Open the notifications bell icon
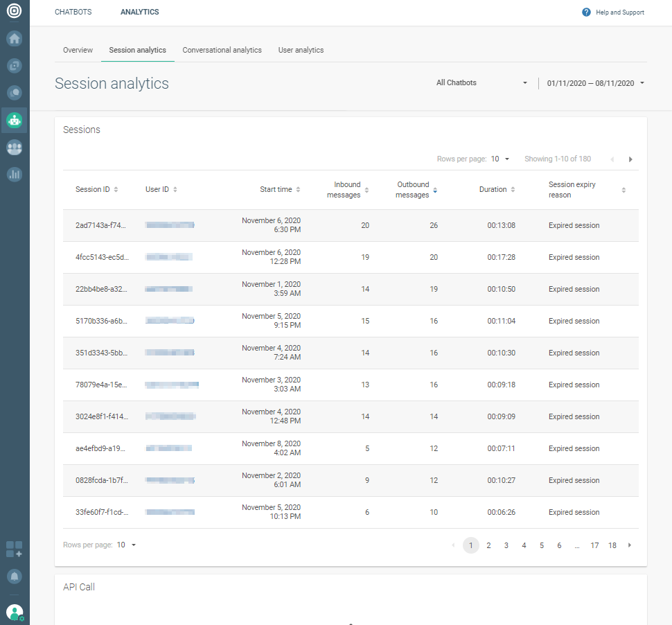This screenshot has height=625, width=672. point(15,576)
